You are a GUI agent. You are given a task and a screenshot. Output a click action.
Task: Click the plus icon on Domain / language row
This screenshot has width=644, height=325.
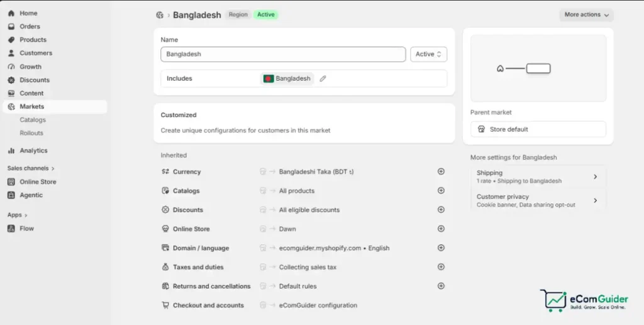click(441, 248)
